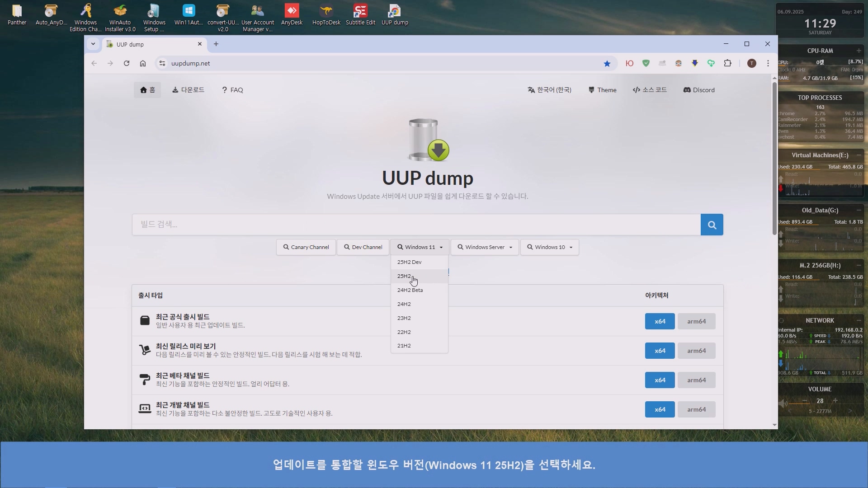Image resolution: width=868 pixels, height=488 pixels.
Task: Go back in browser history
Action: 94,63
